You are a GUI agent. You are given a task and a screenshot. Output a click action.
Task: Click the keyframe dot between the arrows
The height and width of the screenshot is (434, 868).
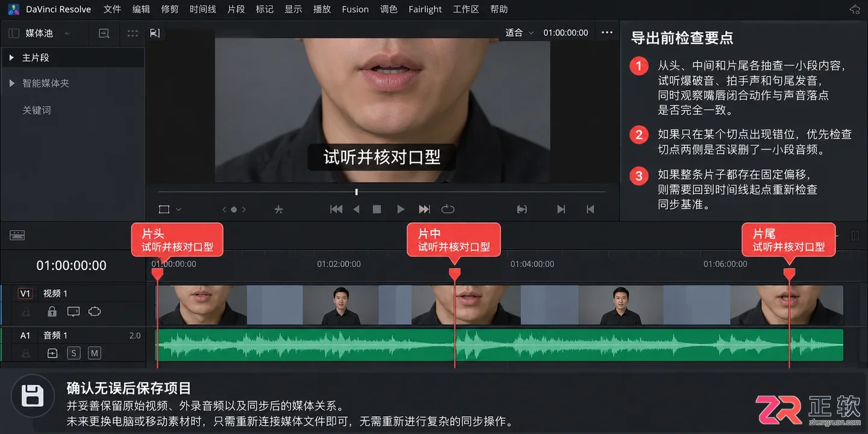tap(234, 210)
